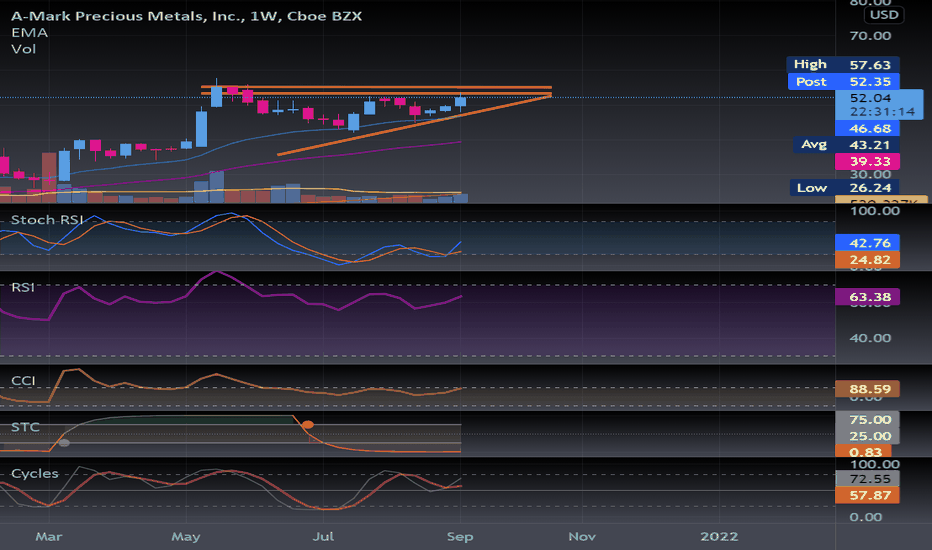The height and width of the screenshot is (550, 932).
Task: Click the Post 52.35 price label
Action: coord(843,81)
